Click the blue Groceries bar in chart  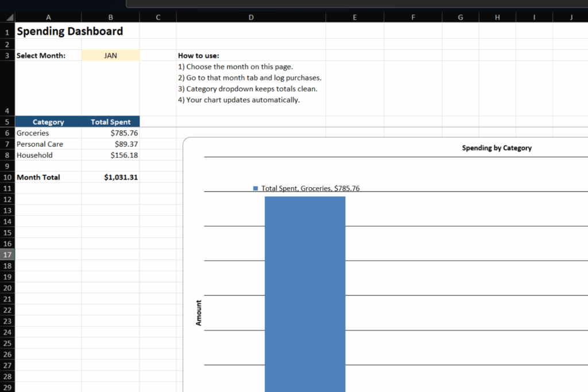tap(304, 287)
